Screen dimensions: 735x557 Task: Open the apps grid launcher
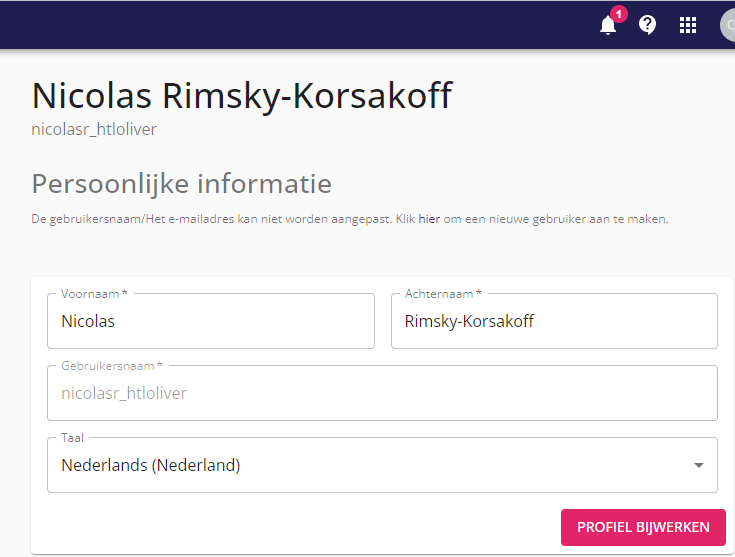(688, 25)
